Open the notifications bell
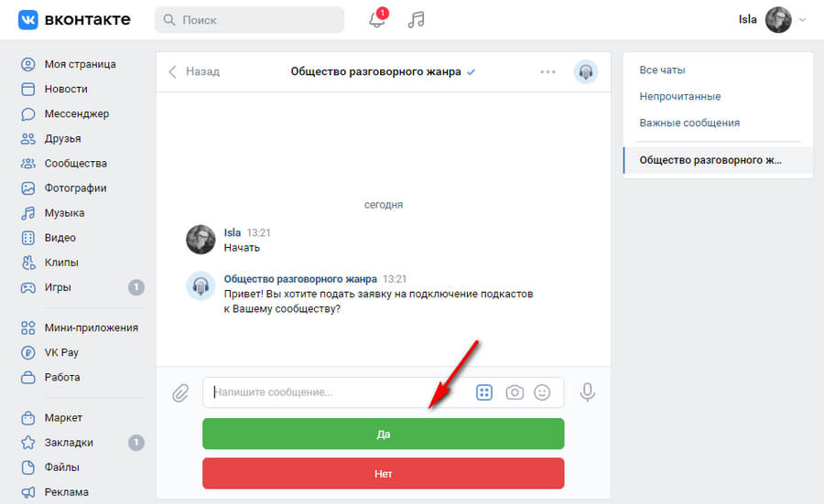824x504 pixels. 377,19
